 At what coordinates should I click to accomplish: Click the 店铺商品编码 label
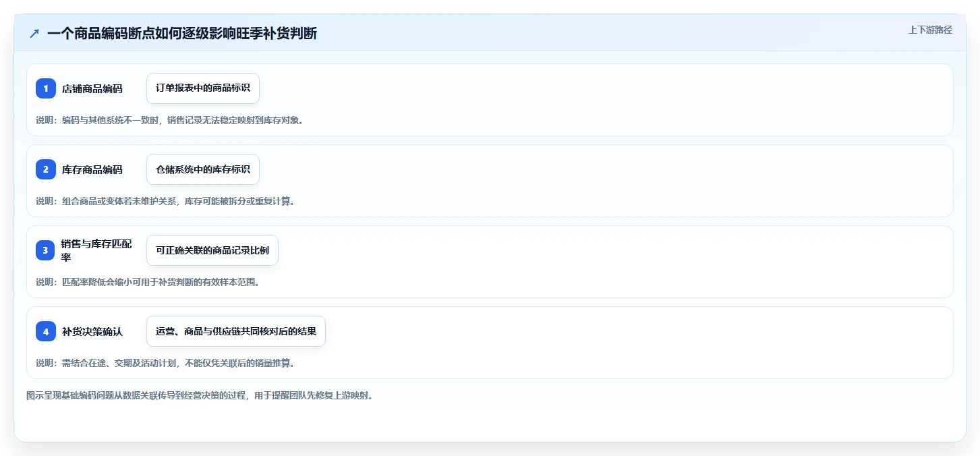pyautogui.click(x=92, y=88)
